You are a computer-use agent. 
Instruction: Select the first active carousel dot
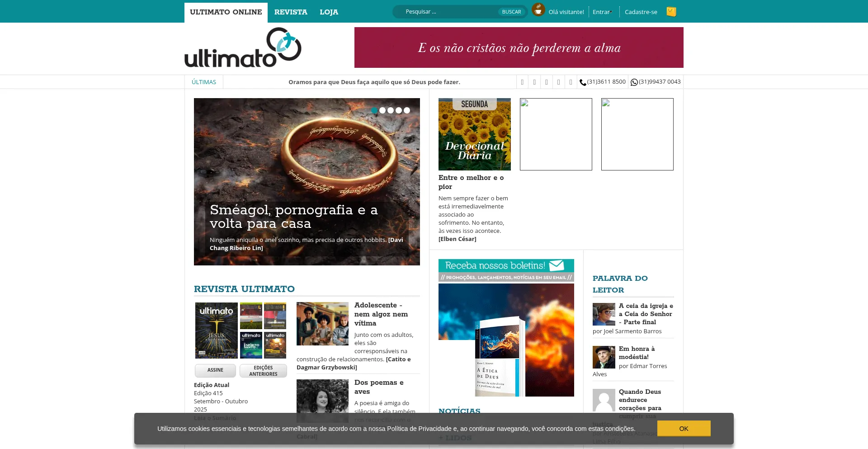pos(374,110)
